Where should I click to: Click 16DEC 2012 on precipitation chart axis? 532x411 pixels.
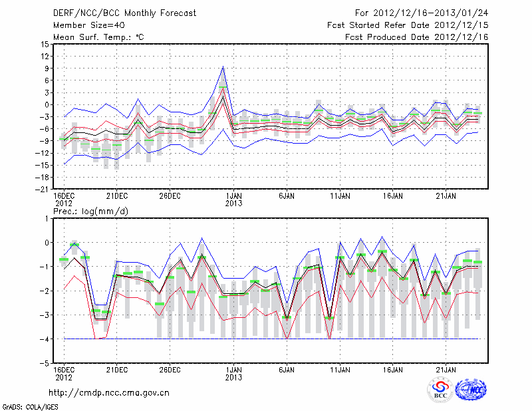pyautogui.click(x=63, y=373)
